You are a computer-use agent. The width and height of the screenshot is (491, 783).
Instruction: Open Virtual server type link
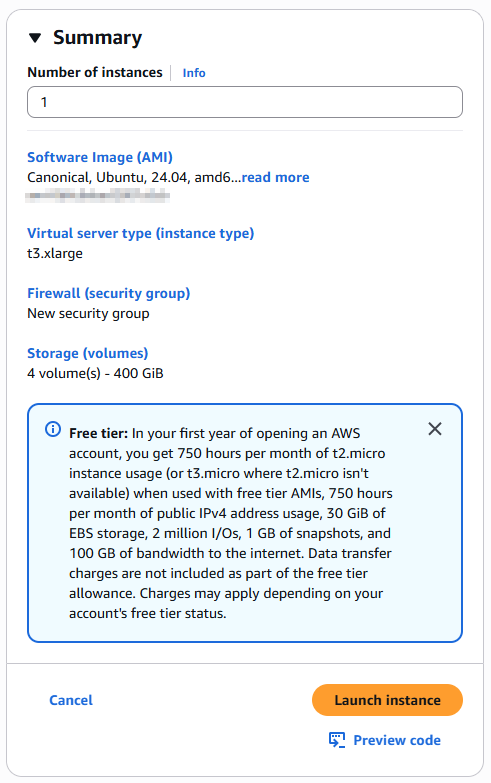coord(140,233)
